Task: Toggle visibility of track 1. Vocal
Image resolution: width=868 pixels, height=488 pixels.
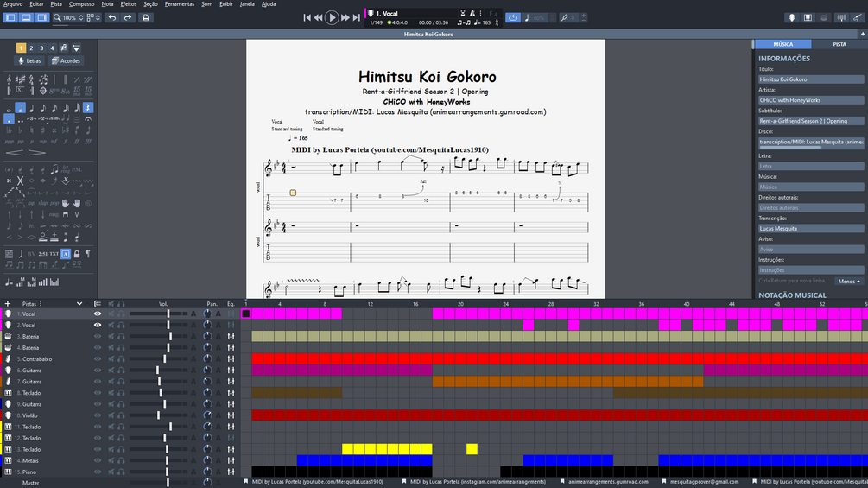Action: [98, 314]
